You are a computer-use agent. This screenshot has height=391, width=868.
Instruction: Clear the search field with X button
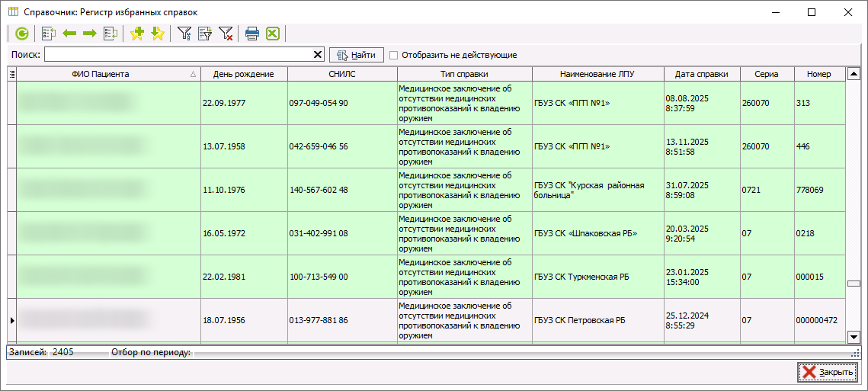click(x=318, y=55)
